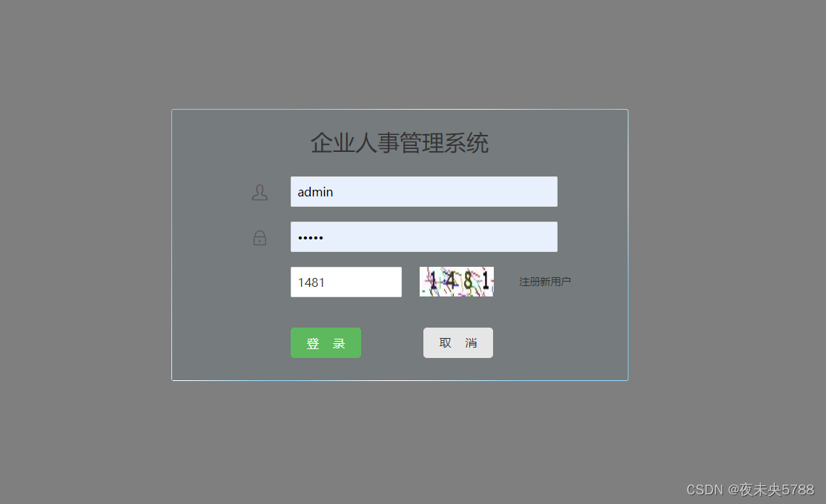
Task: Place cursor after 1481 in code box
Action: pyautogui.click(x=326, y=283)
